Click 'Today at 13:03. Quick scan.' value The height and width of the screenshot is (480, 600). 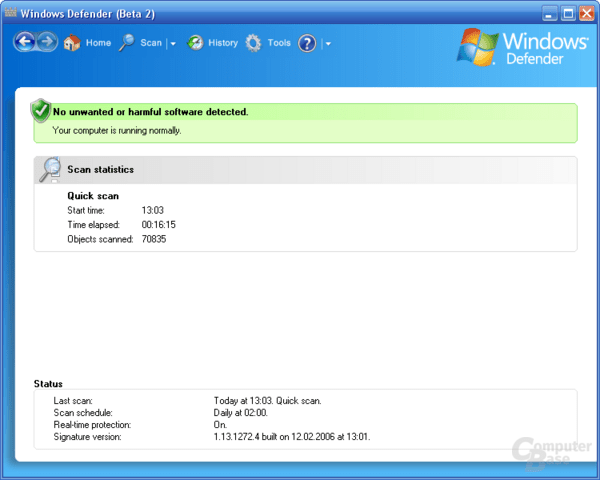point(267,401)
